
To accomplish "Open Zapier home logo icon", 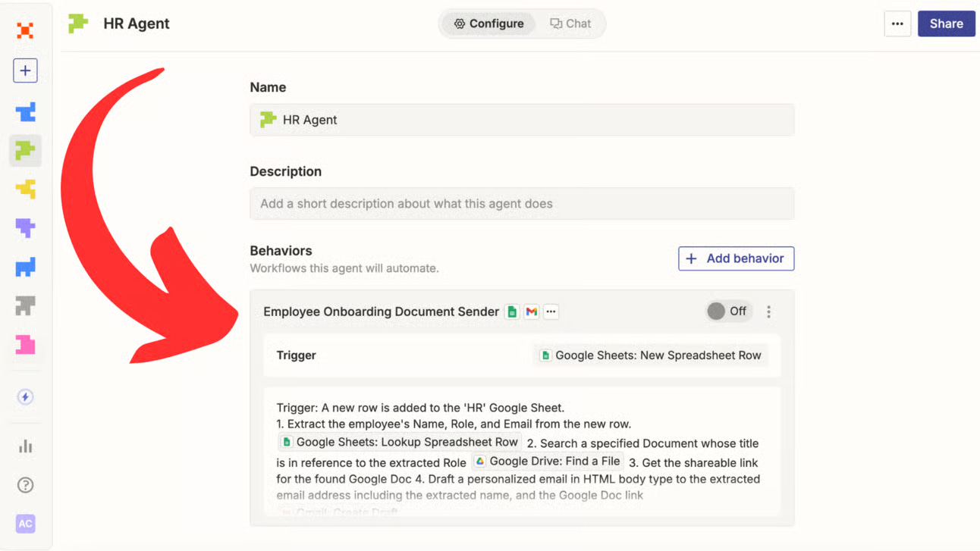I will pyautogui.click(x=25, y=30).
